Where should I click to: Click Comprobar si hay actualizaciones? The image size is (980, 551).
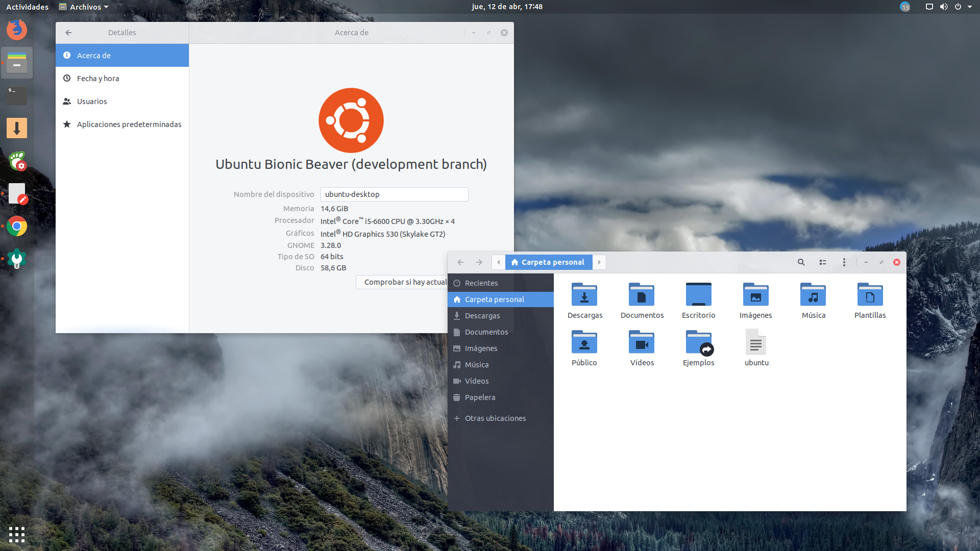(403, 282)
